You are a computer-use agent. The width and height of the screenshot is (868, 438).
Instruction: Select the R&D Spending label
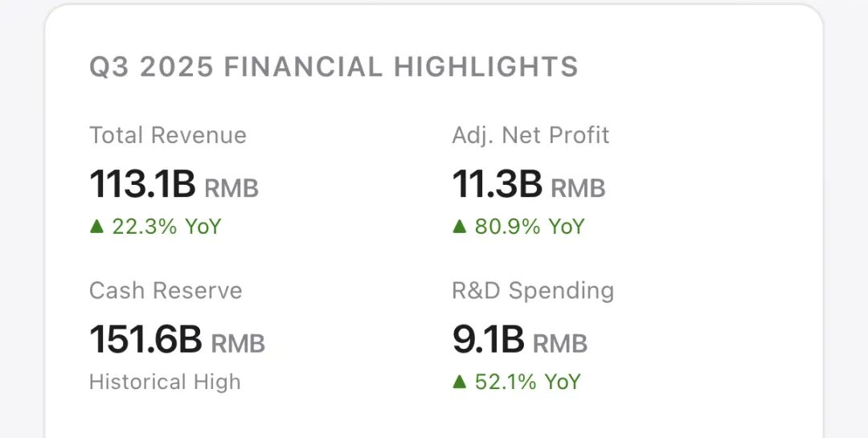click(x=533, y=290)
